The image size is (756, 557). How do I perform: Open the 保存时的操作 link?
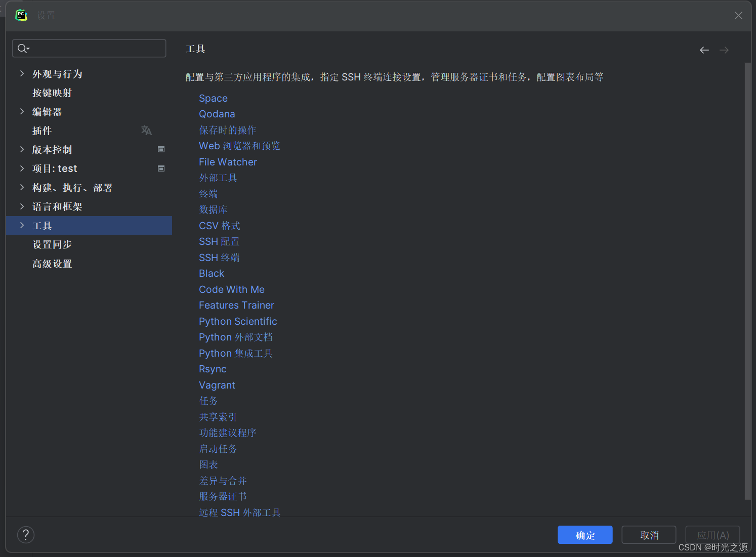pos(228,130)
